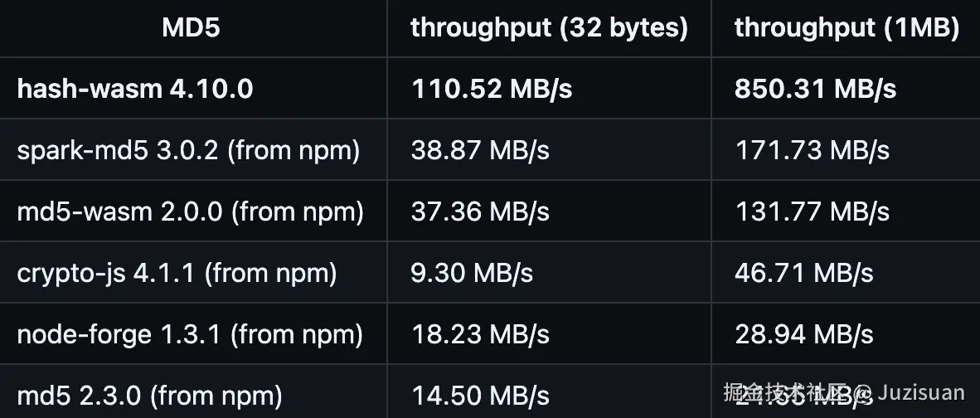Select the md5 2.3.0 library cell
Image resolution: width=980 pixels, height=418 pixels.
(x=149, y=395)
